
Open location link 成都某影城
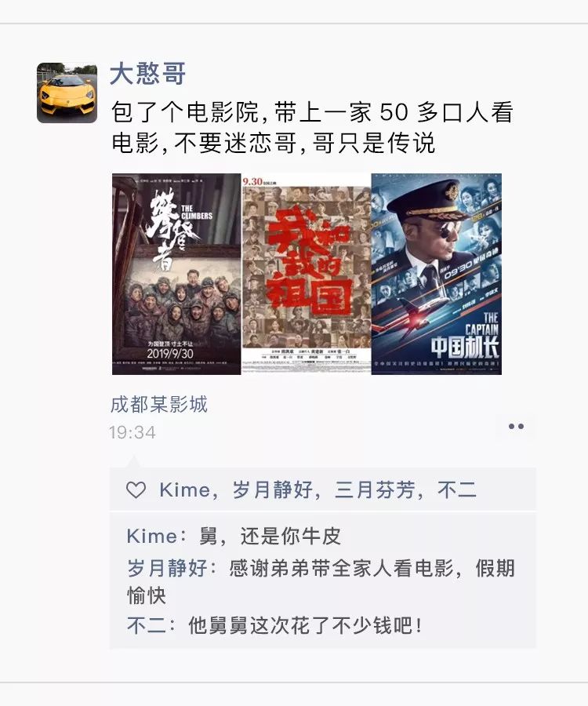pyautogui.click(x=159, y=404)
